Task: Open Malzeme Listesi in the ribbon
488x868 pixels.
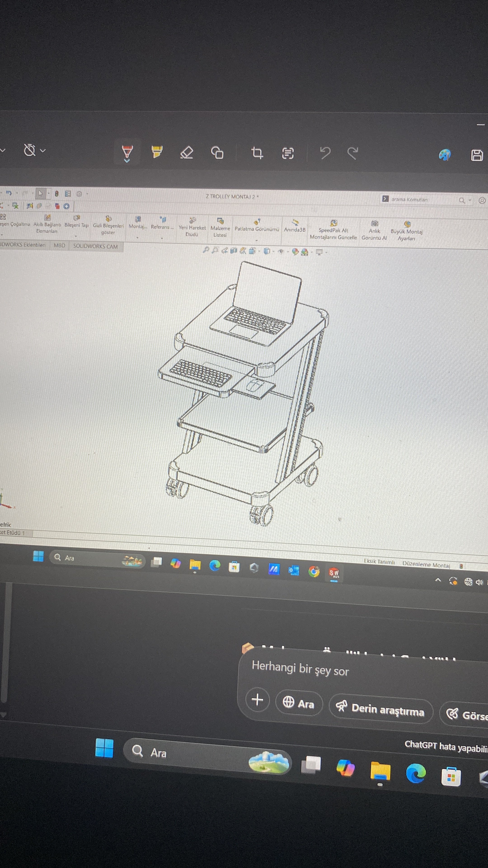Action: (x=220, y=227)
